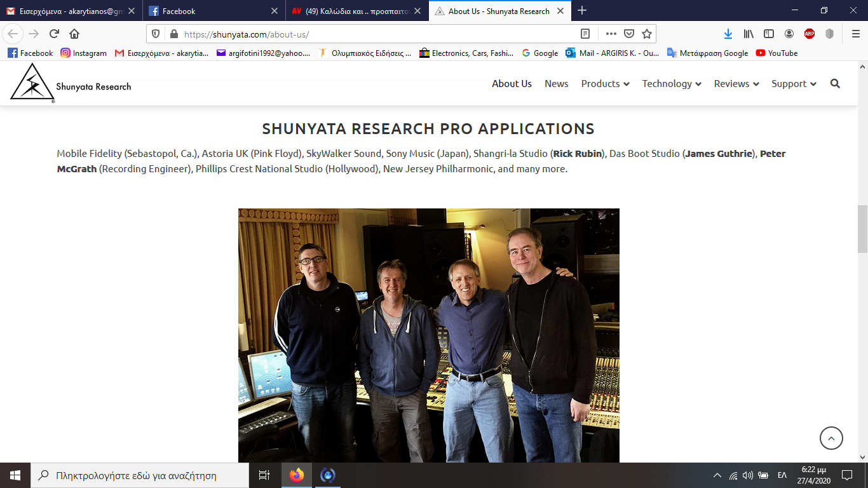This screenshot has height=488, width=868.
Task: Switch to the Facebook browser tab
Action: [210, 11]
